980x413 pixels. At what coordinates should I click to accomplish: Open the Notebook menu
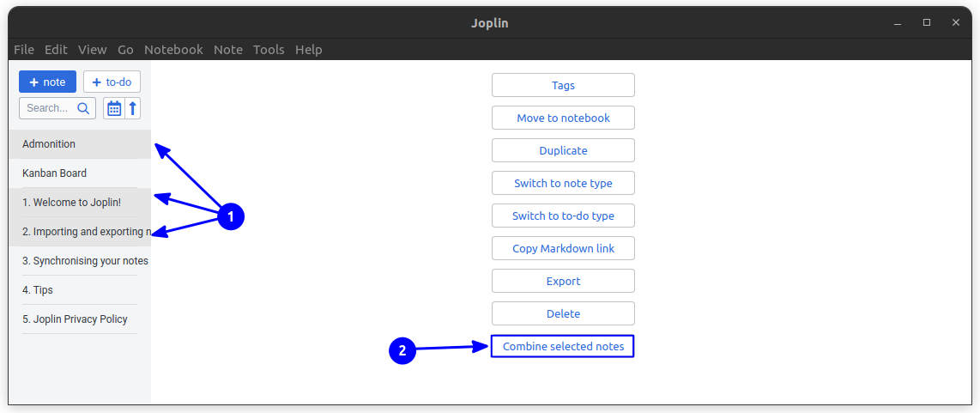coord(173,50)
